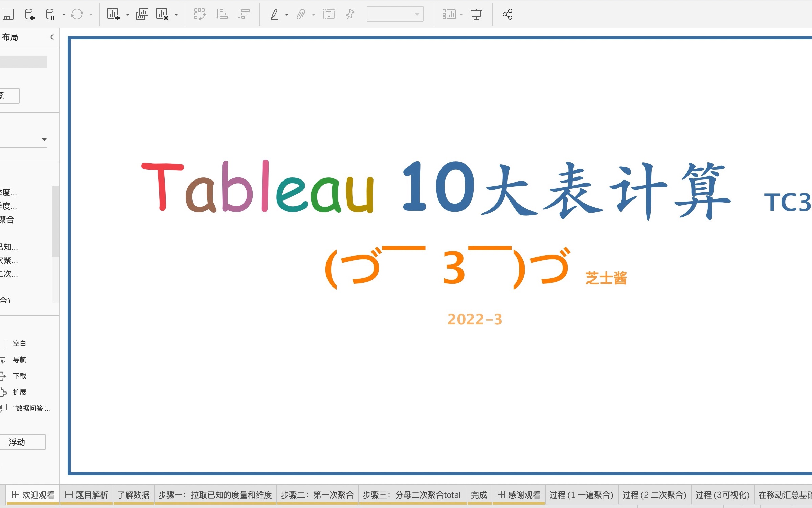The height and width of the screenshot is (508, 812).
Task: Save the workbook
Action: coord(8,14)
